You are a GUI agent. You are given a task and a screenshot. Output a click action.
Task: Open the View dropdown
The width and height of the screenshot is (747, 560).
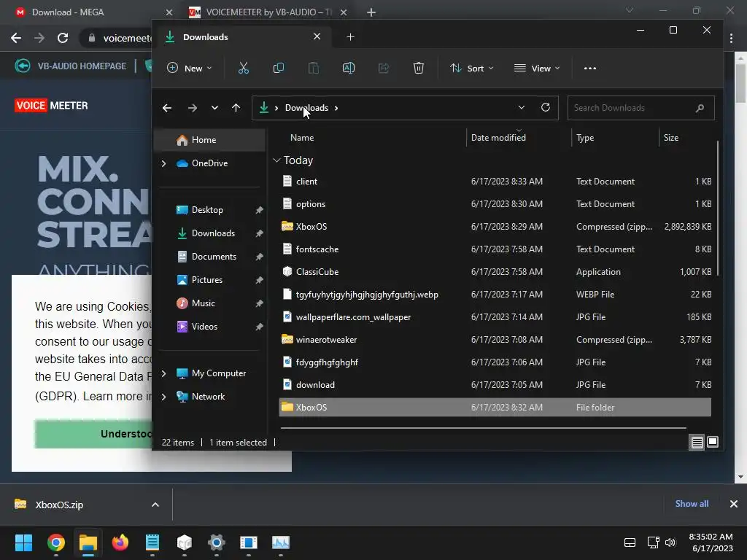pyautogui.click(x=537, y=68)
